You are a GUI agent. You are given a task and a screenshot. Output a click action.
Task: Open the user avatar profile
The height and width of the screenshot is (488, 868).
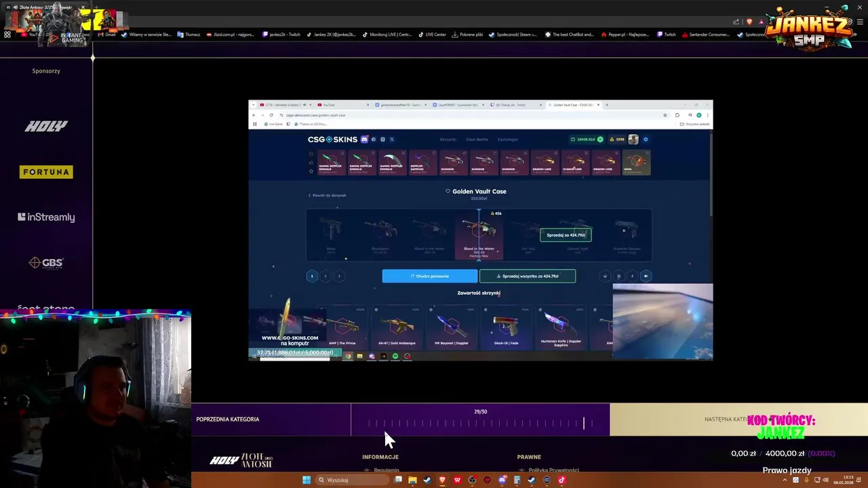[x=633, y=139]
